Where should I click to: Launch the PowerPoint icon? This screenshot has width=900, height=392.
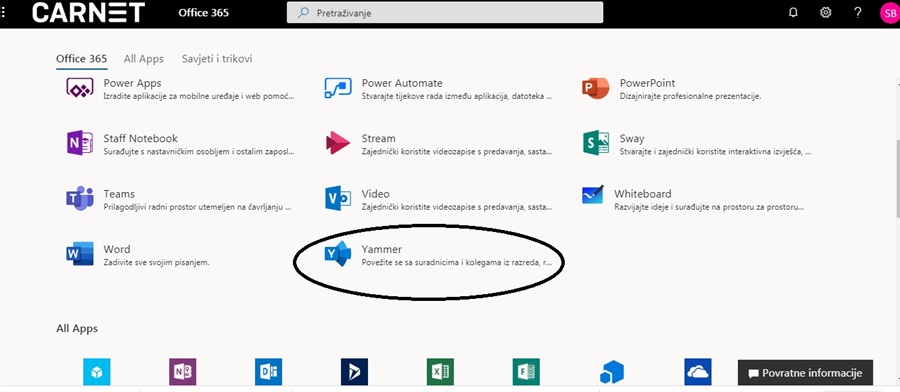pos(595,88)
